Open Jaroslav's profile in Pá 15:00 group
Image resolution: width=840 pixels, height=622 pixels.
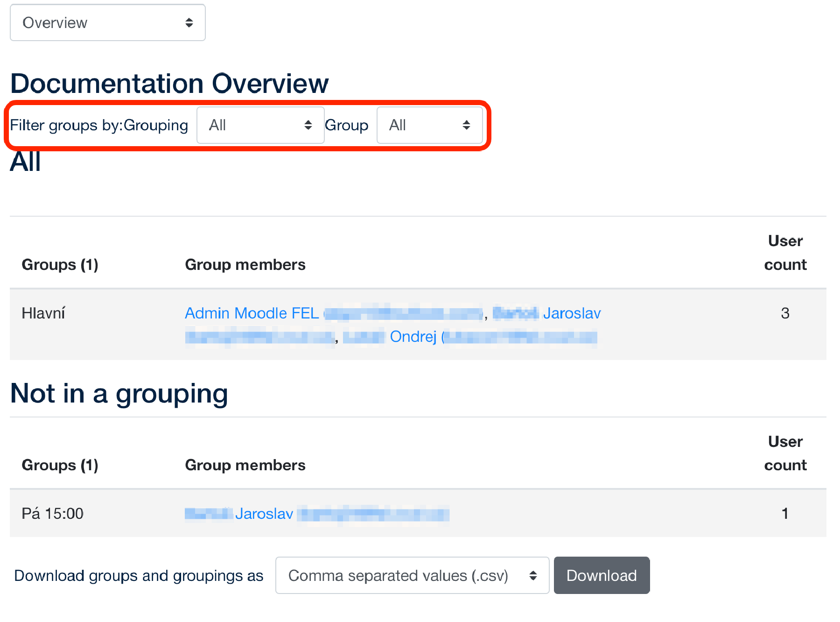click(x=264, y=513)
